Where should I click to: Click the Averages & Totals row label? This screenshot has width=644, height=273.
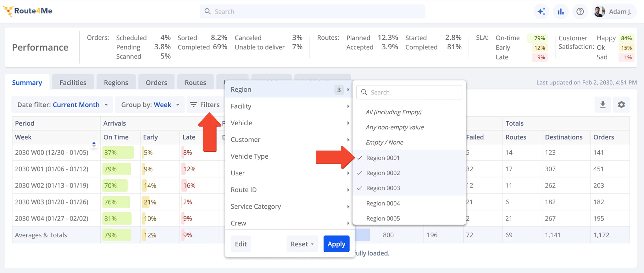pyautogui.click(x=41, y=235)
